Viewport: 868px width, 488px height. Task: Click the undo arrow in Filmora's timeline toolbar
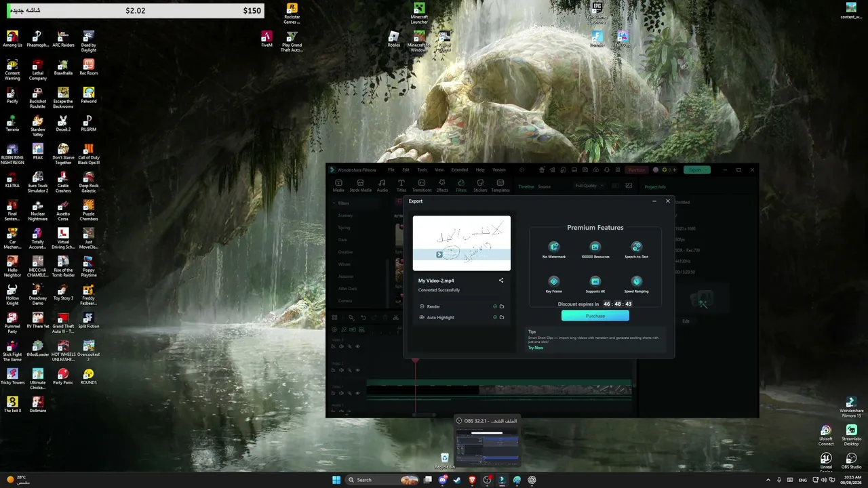(363, 317)
